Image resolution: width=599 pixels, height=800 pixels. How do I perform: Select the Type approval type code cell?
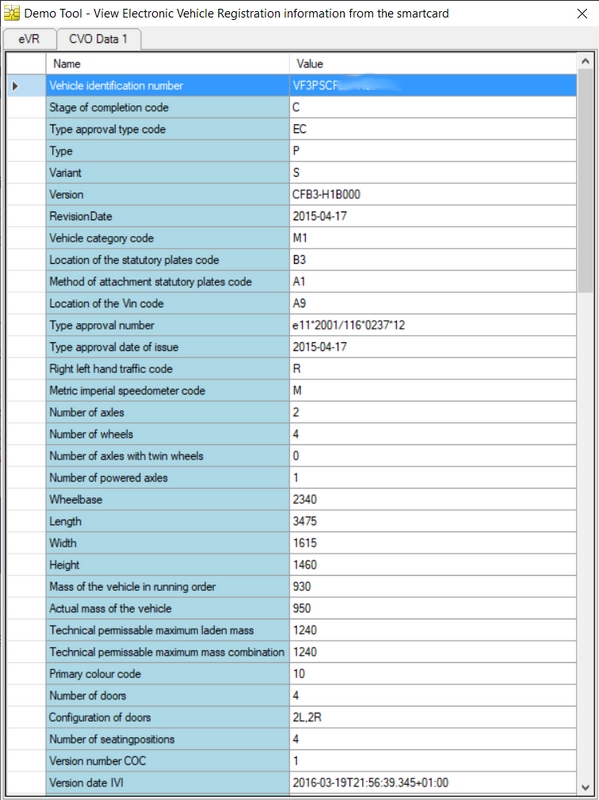(168, 130)
